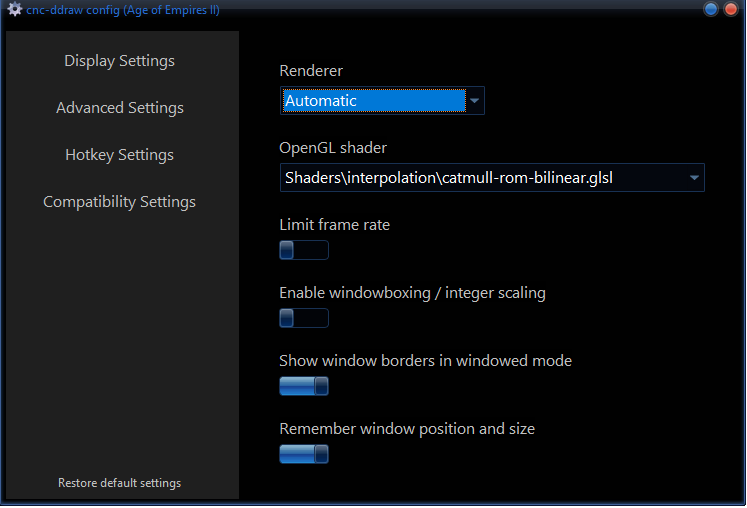Disable Show window borders in windowed mode

click(x=303, y=386)
